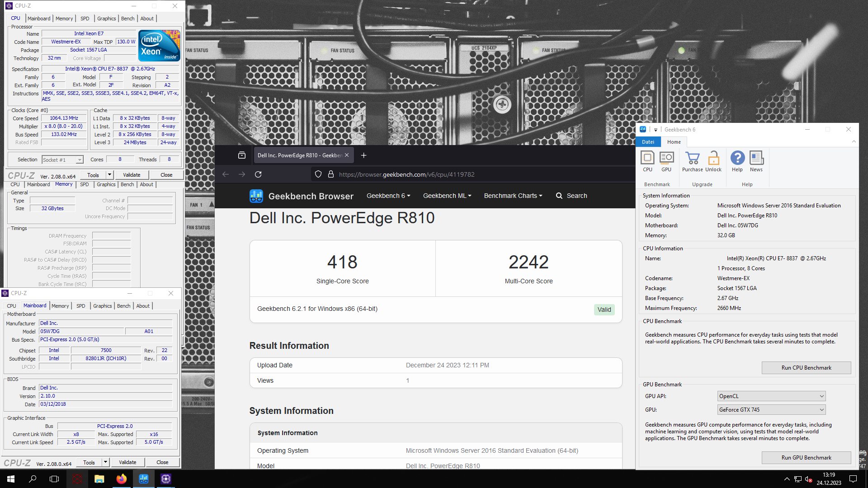Go back in the browser
Screen dimensions: 868x488
coord(226,174)
